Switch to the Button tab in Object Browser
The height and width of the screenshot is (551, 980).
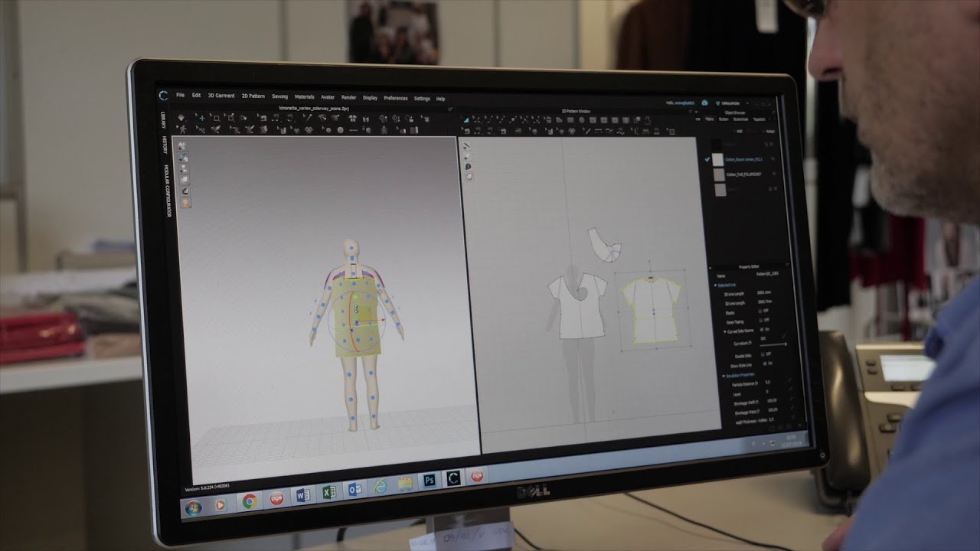(724, 119)
